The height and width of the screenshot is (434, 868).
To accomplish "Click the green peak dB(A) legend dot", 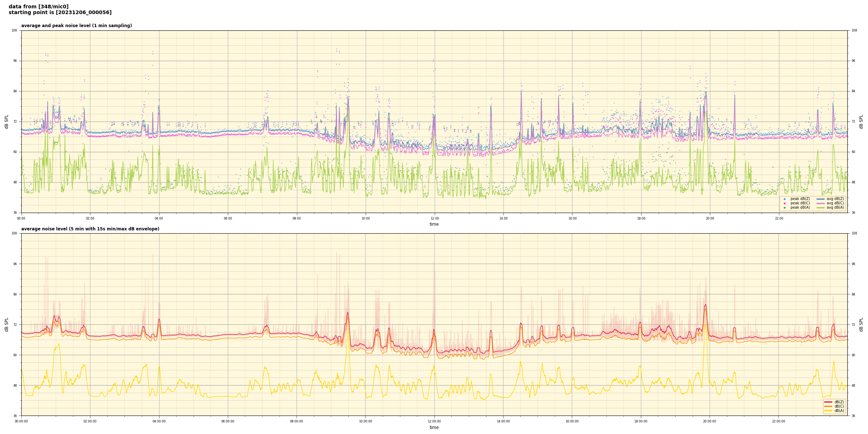I will [x=784, y=208].
